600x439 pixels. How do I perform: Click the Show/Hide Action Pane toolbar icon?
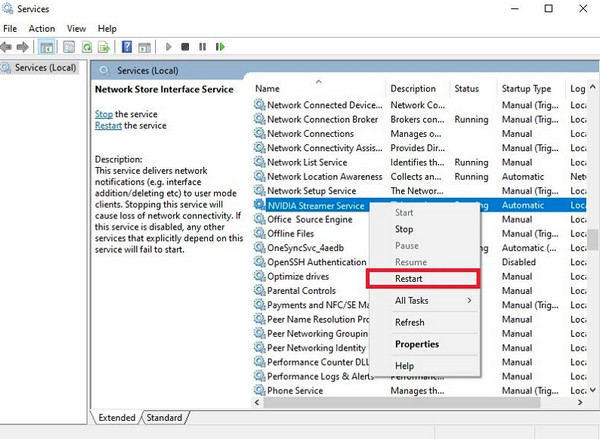(144, 47)
